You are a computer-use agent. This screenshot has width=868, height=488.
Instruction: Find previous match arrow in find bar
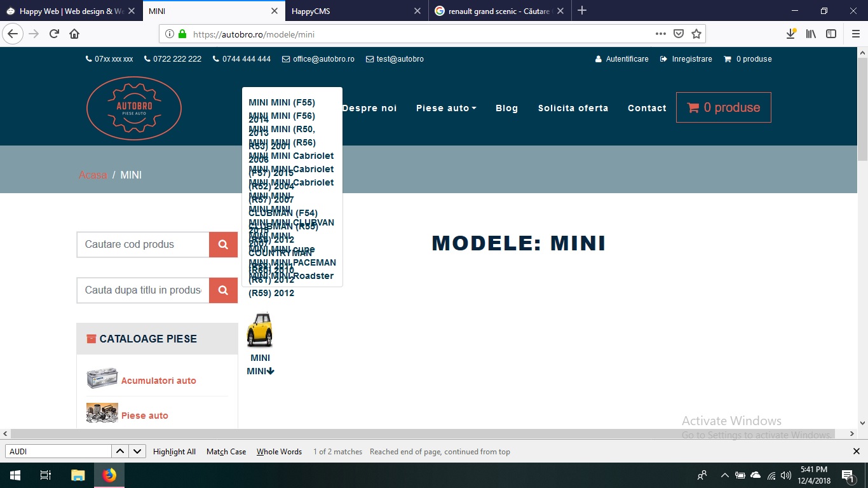(x=120, y=451)
